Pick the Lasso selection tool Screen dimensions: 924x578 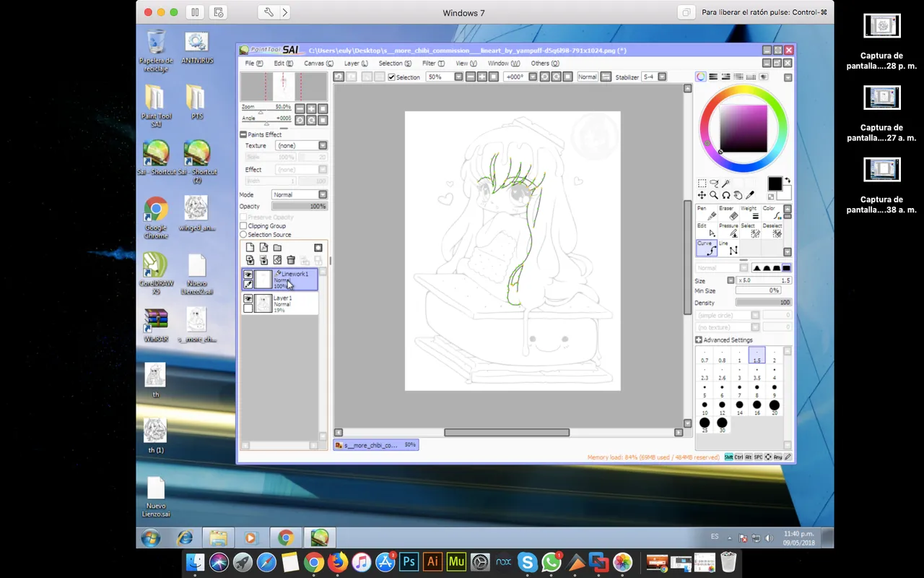tap(714, 184)
